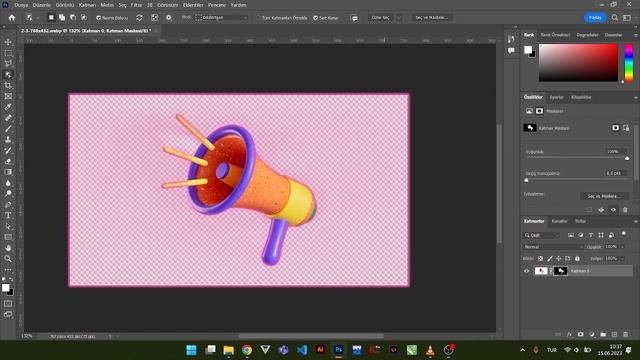The width and height of the screenshot is (640, 360).
Task: Toggle the Nesne Bulucu checkbox
Action: (x=98, y=18)
